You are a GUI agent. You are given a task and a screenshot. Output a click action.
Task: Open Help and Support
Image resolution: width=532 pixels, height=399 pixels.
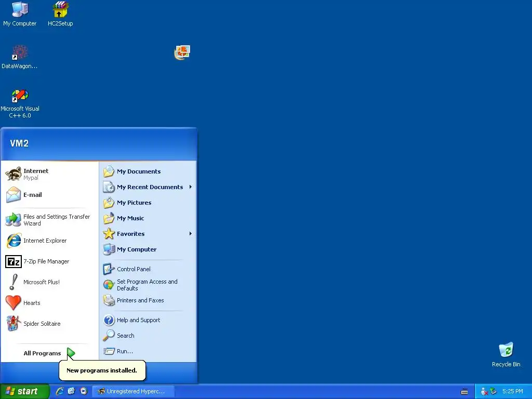click(148, 320)
